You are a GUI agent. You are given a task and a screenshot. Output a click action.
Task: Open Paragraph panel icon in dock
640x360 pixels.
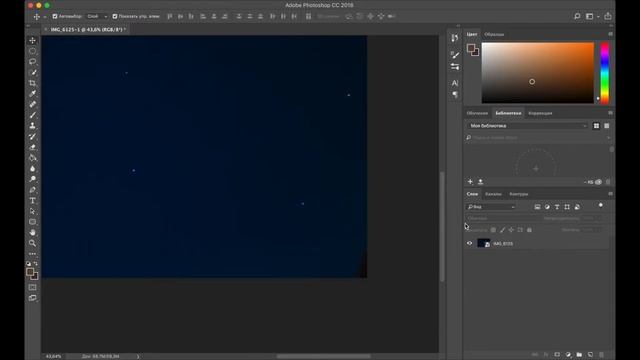[x=455, y=94]
